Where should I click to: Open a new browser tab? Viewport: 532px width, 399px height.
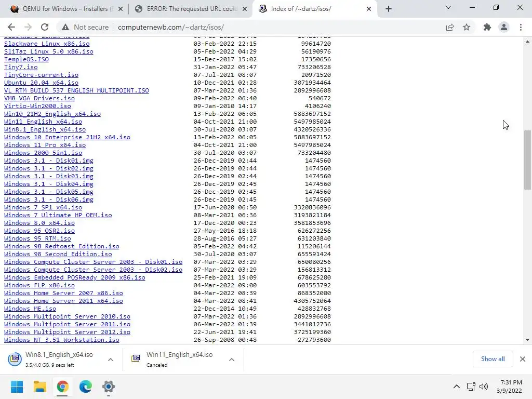click(x=389, y=9)
